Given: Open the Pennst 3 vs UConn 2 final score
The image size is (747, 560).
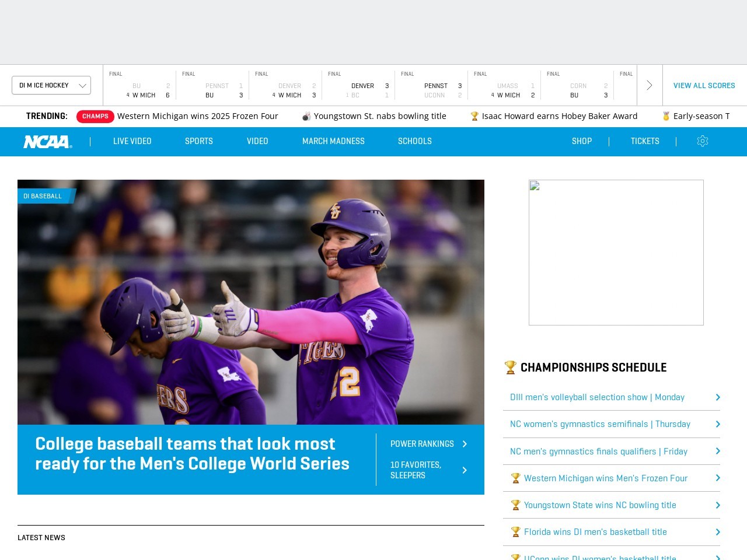Looking at the screenshot, I should [431, 85].
